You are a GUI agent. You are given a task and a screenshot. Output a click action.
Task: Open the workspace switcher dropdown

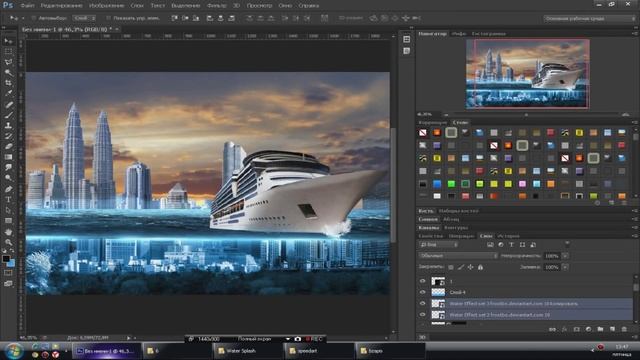pos(589,18)
